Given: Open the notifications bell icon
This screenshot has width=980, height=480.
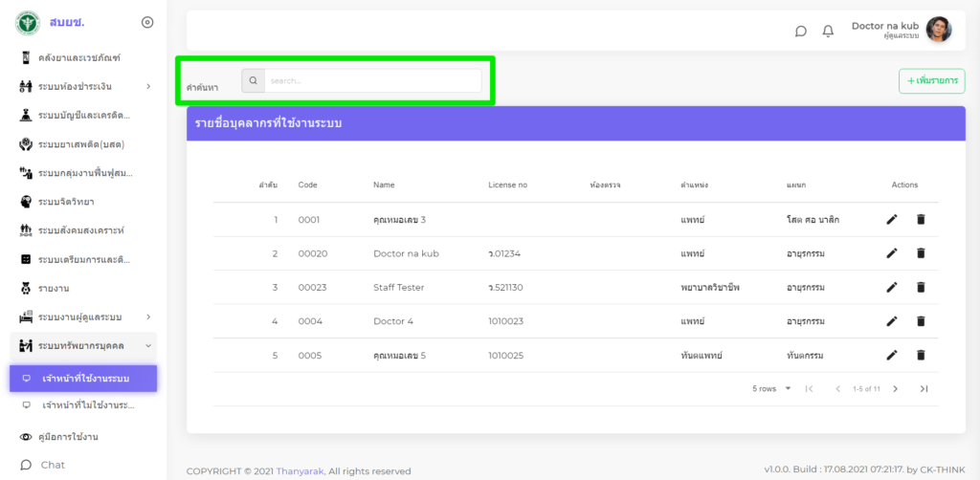Looking at the screenshot, I should (828, 31).
